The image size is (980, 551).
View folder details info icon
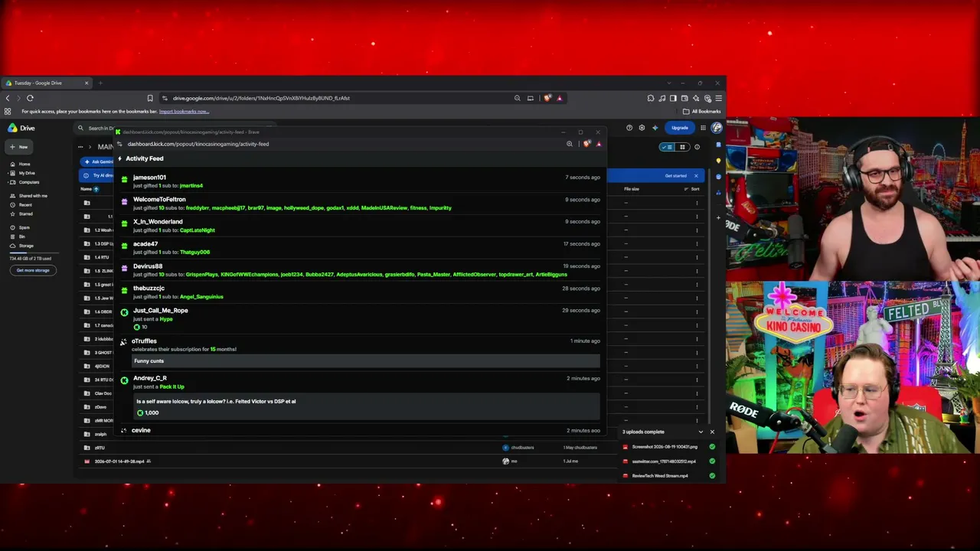(x=697, y=147)
